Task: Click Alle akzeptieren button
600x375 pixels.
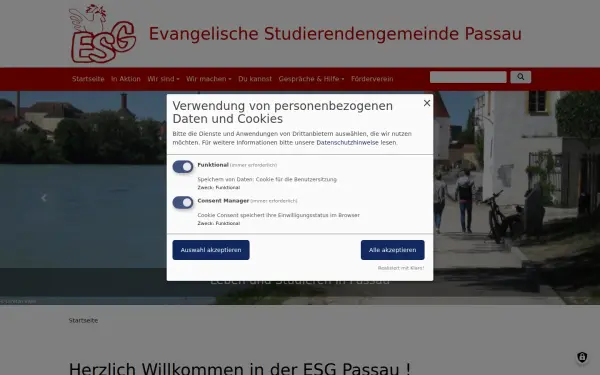Action: [393, 250]
